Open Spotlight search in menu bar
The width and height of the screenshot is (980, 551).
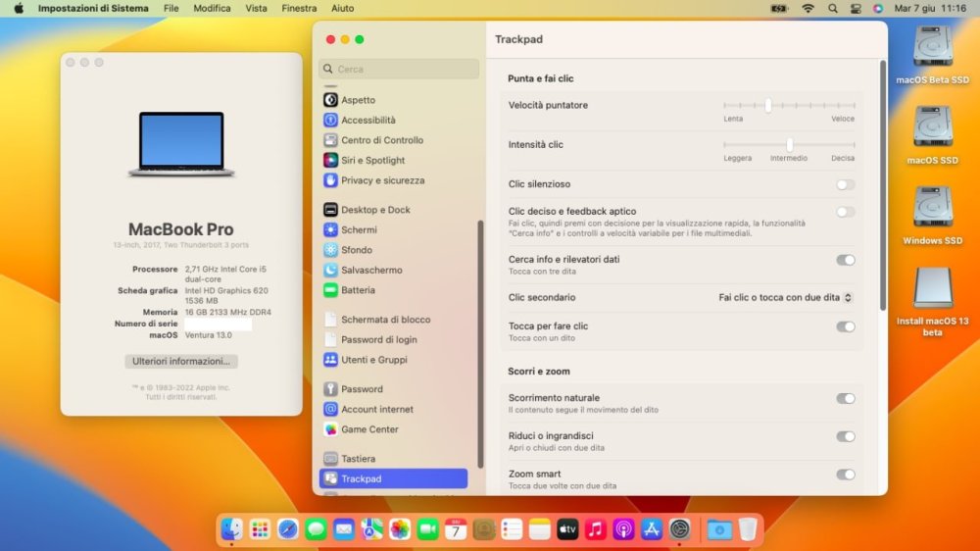pyautogui.click(x=832, y=8)
